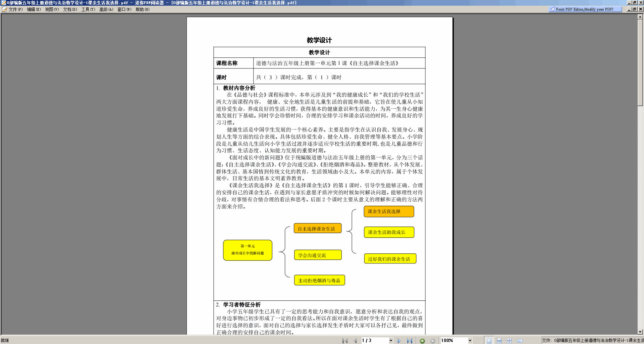The height and width of the screenshot is (344, 644).
Task: Expand the zoom level dropdown
Action: 470,341
